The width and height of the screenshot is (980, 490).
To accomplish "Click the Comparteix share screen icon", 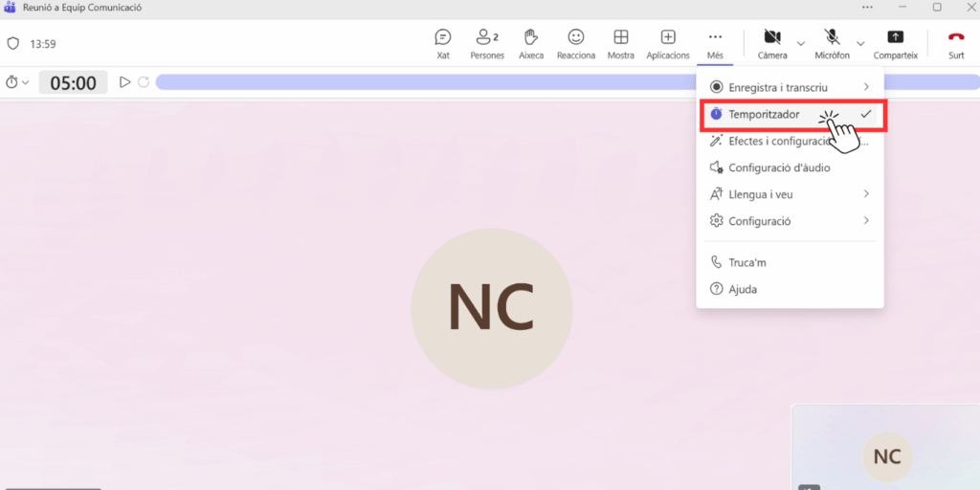I will 895,43.
